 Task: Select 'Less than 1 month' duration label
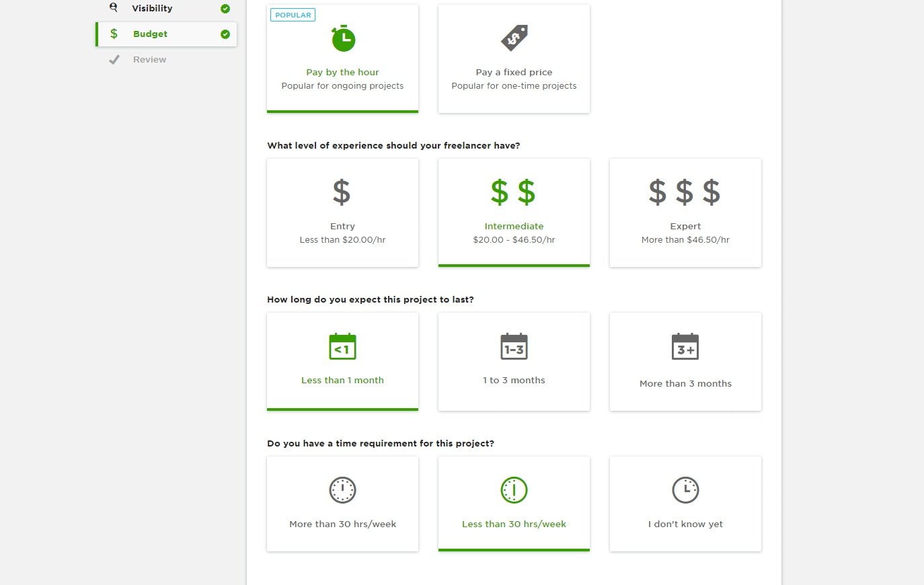(342, 381)
